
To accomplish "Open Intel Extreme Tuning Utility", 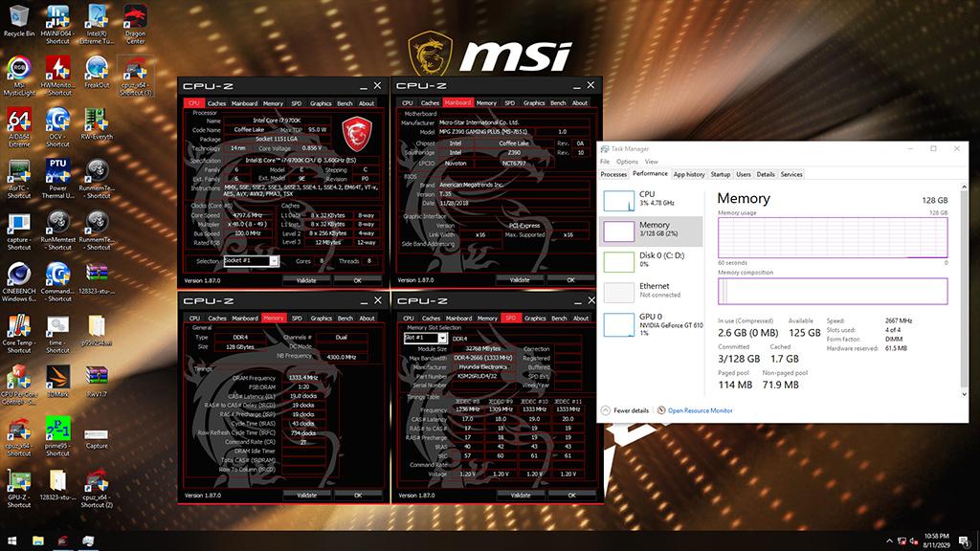I will pos(96,19).
